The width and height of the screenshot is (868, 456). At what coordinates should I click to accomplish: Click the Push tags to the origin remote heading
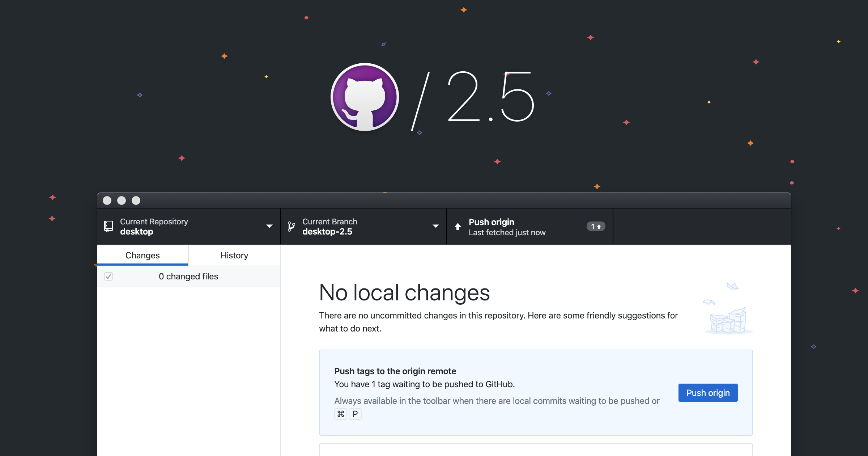(x=395, y=371)
